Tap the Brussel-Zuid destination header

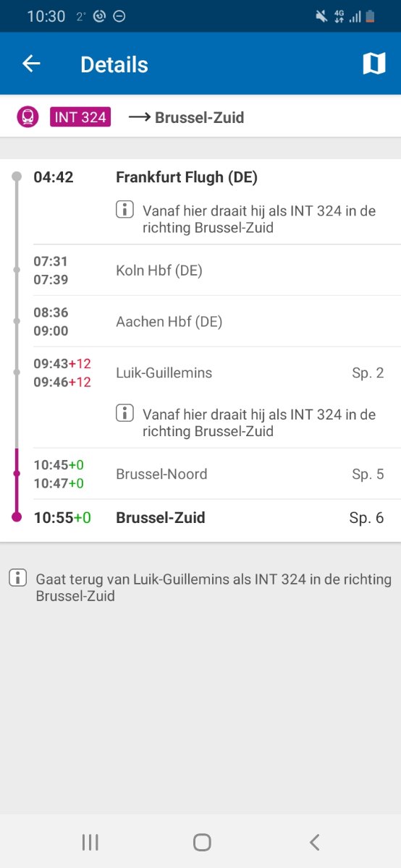(200, 117)
